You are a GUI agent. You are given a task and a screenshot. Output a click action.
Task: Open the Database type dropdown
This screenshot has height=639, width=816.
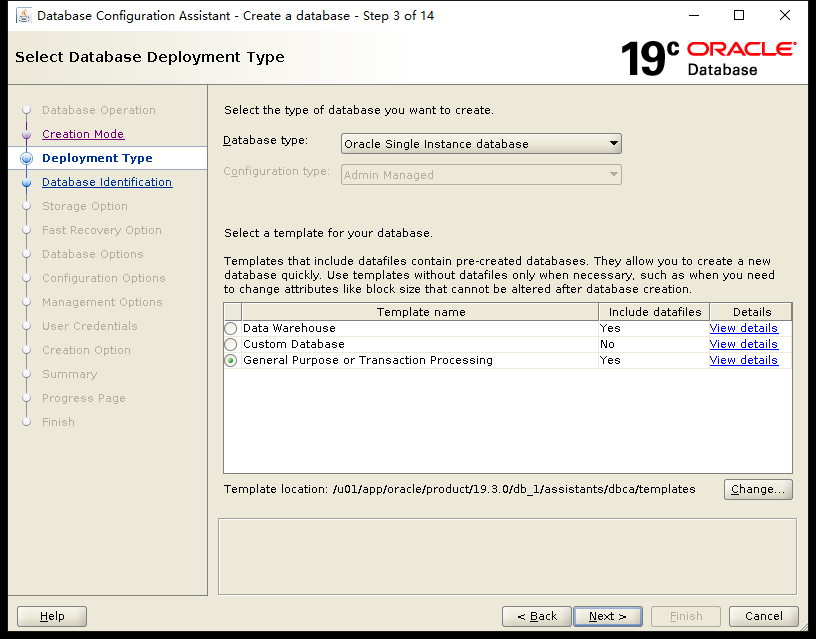(x=481, y=144)
